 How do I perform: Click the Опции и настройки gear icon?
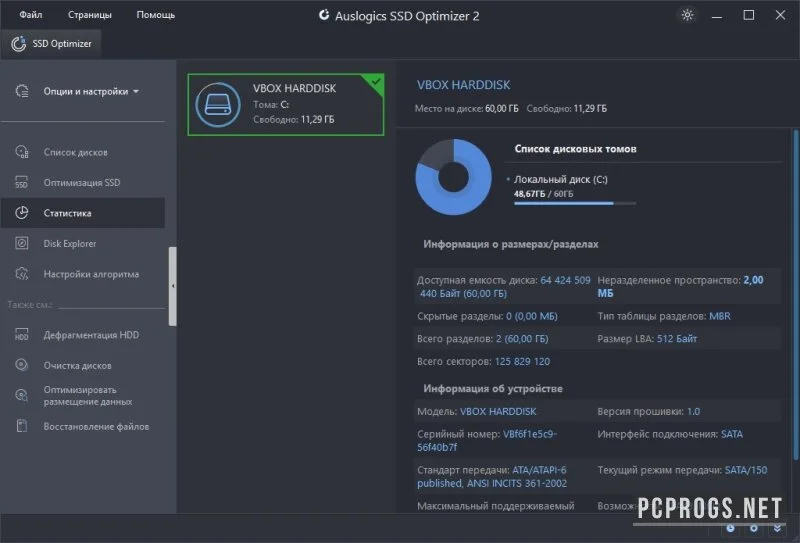22,91
